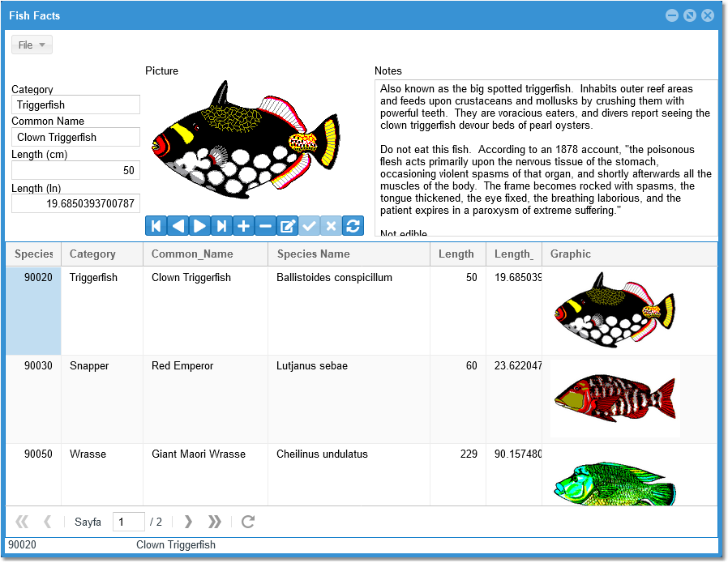Reload grid using paging refresh icon
The width and height of the screenshot is (728, 563).
(248, 522)
